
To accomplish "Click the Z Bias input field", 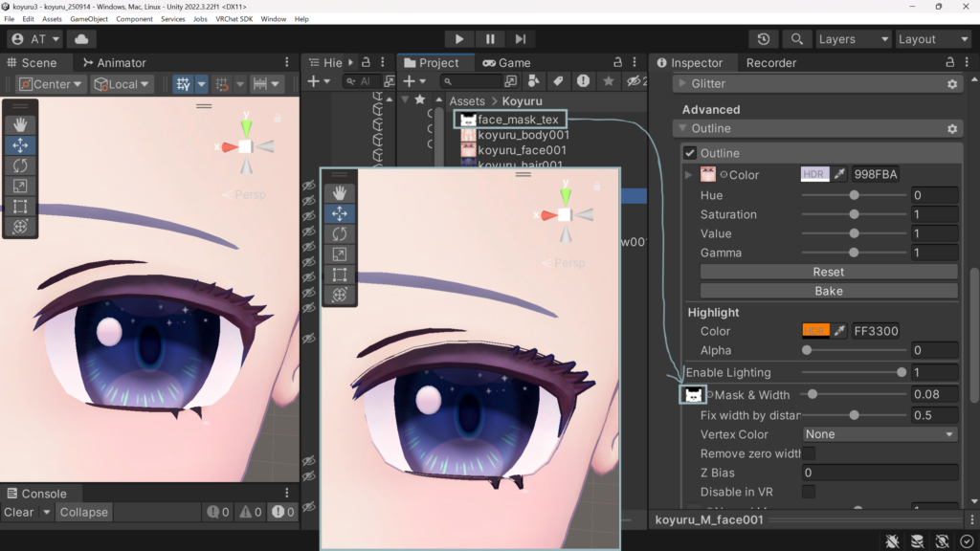I will pos(880,473).
